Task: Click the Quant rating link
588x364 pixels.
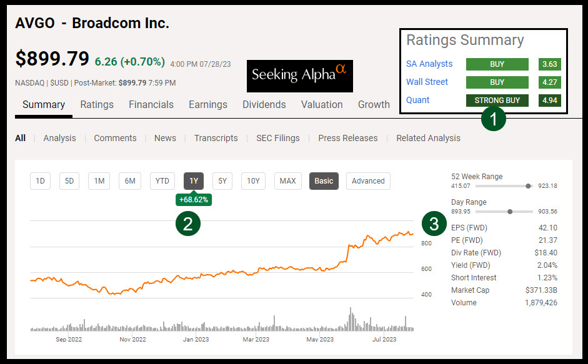Action: [x=418, y=100]
